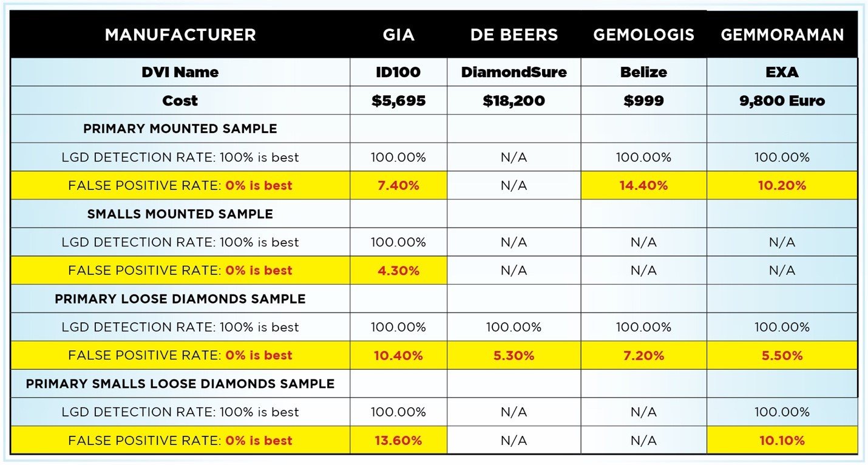Select the DiamondSure cell
The height and width of the screenshot is (465, 868).
514,72
